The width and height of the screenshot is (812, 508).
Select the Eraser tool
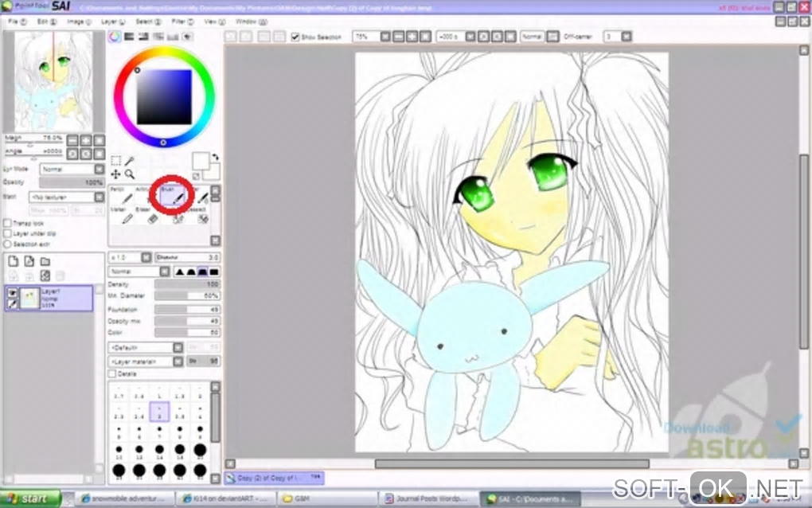tap(147, 217)
